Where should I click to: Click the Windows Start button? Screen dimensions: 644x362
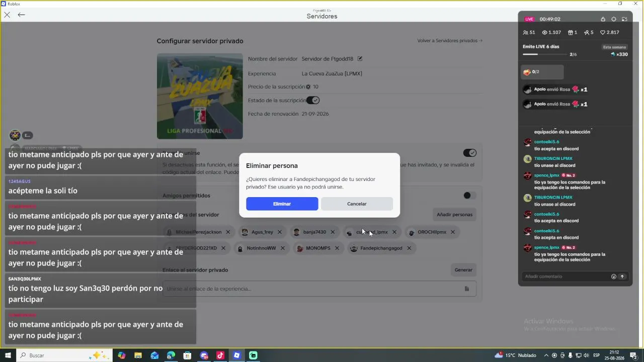tap(8, 355)
